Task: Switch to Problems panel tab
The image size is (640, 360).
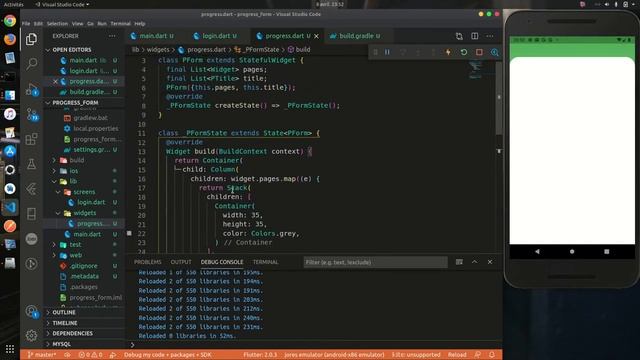Action: pos(148,262)
